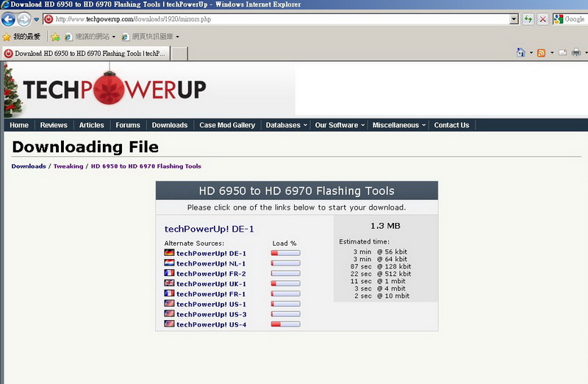588x384 pixels.
Task: Click the US-4 server load bar
Action: 286,324
